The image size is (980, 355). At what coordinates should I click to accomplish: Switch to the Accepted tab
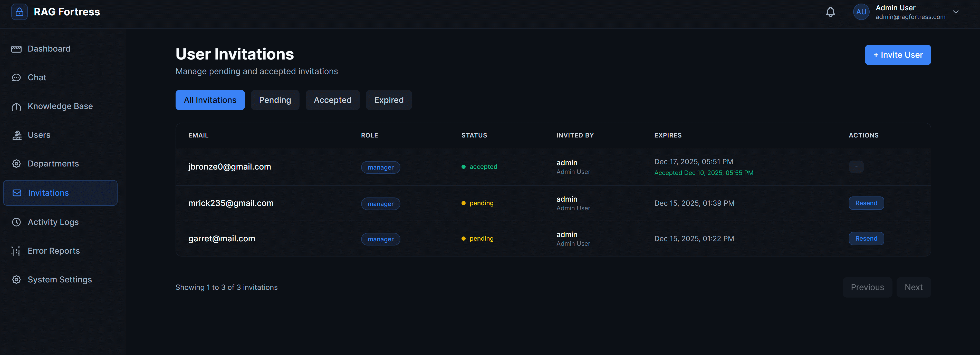[x=332, y=100]
